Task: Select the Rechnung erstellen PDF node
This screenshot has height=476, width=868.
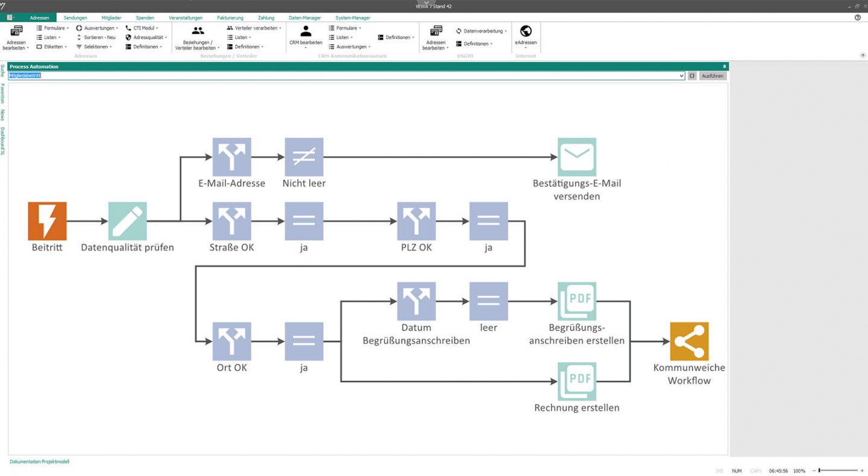Action: (577, 381)
